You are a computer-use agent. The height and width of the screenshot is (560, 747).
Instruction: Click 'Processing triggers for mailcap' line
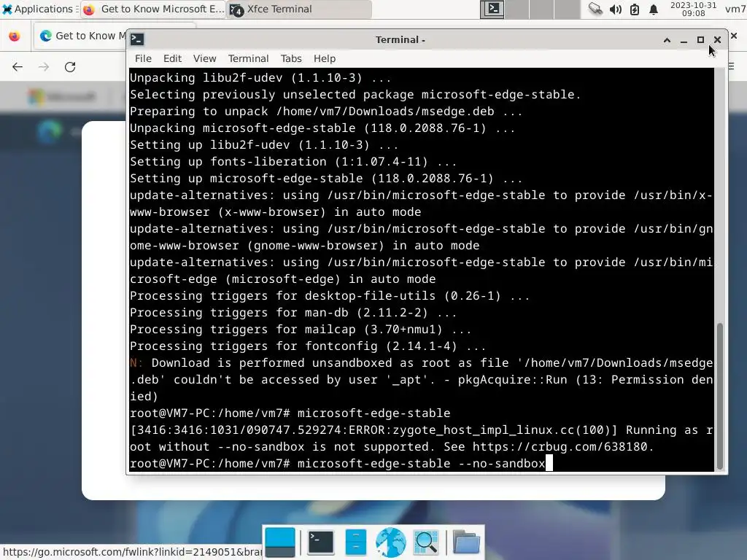pos(301,330)
